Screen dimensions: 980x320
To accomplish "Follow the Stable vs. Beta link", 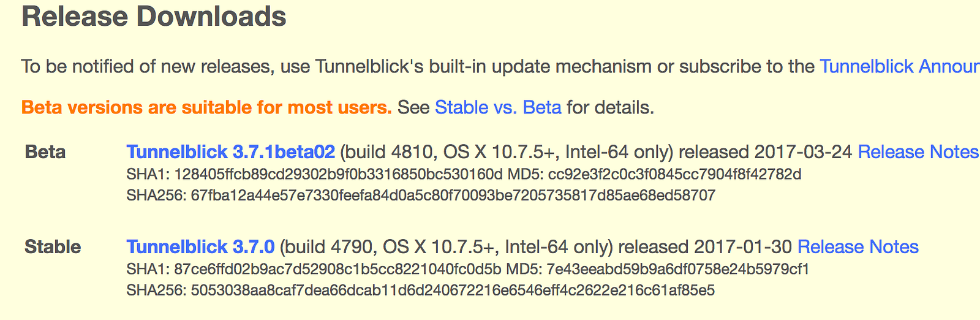I will (x=497, y=108).
